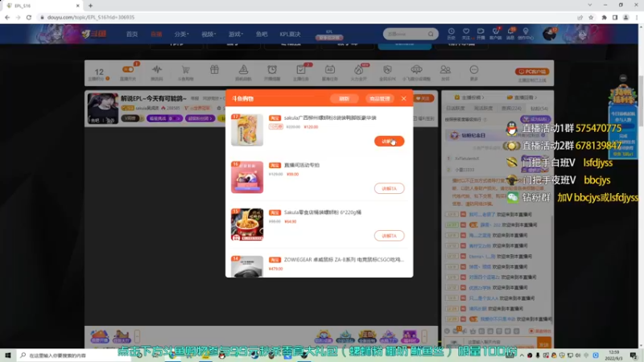Open 历史 history clock icon
644x362 pixels.
pos(451,34)
